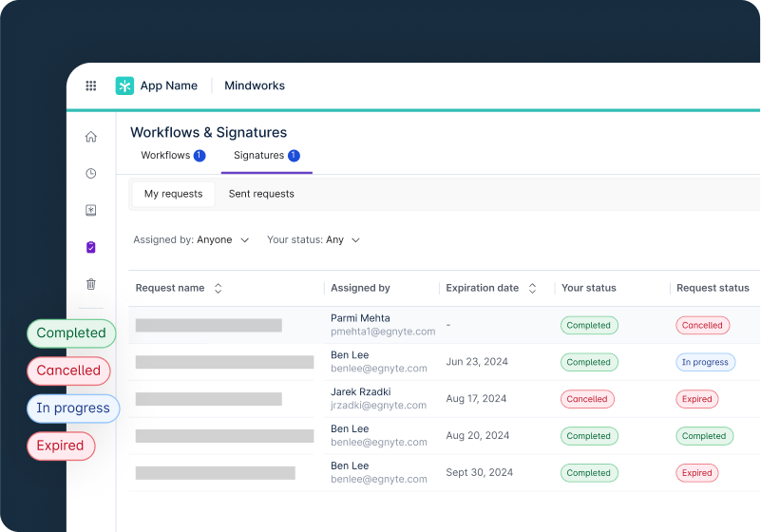Viewport: 761px width, 532px height.
Task: Open the Recent clock icon in sidebar
Action: pyautogui.click(x=91, y=174)
